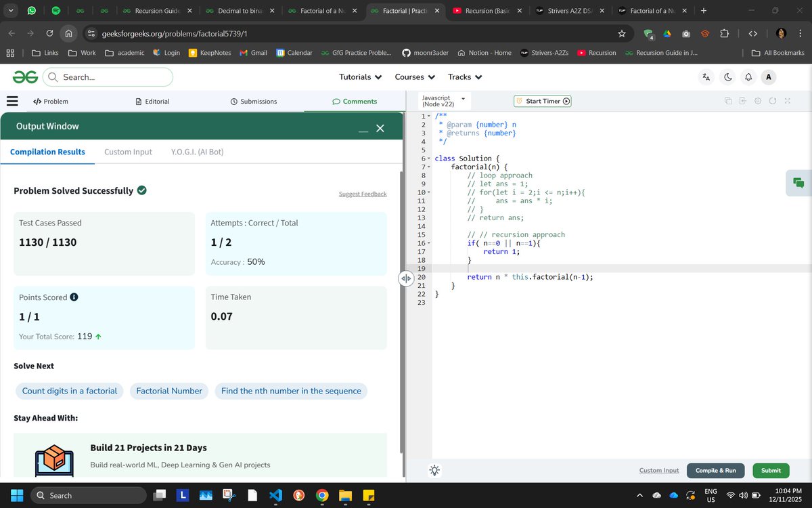Click the fullscreen expand editor icon
Viewport: 812px width, 508px height.
click(787, 101)
